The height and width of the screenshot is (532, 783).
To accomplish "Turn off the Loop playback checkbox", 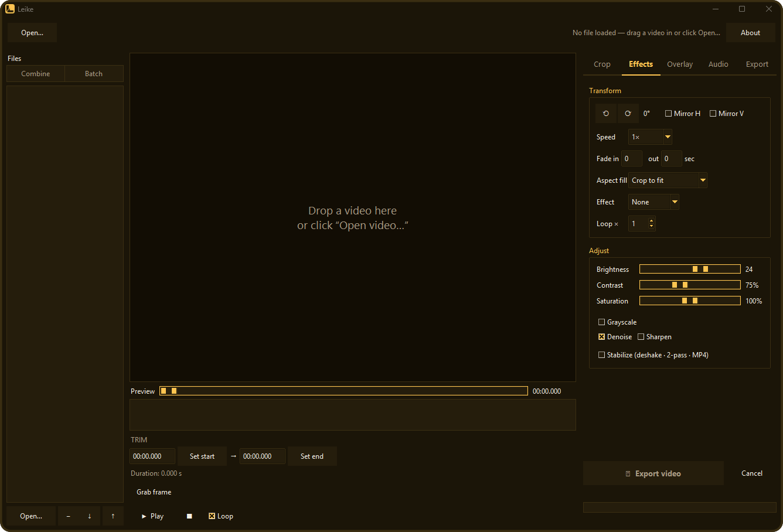I will pyautogui.click(x=221, y=516).
